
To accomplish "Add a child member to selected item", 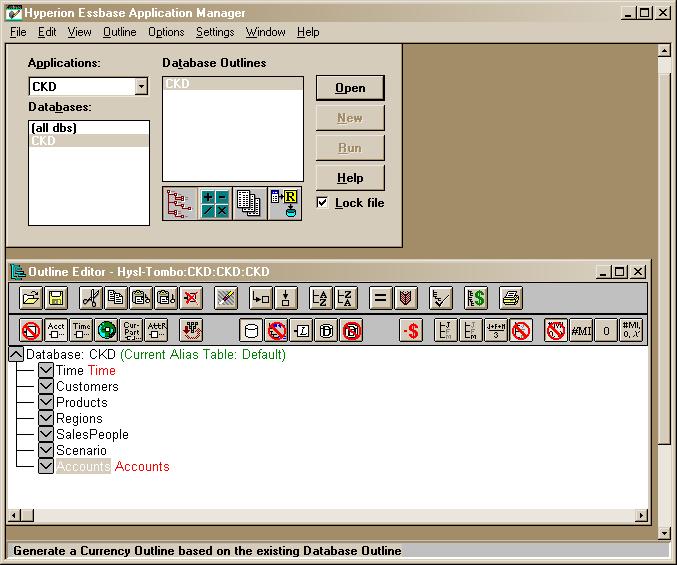I will (260, 298).
